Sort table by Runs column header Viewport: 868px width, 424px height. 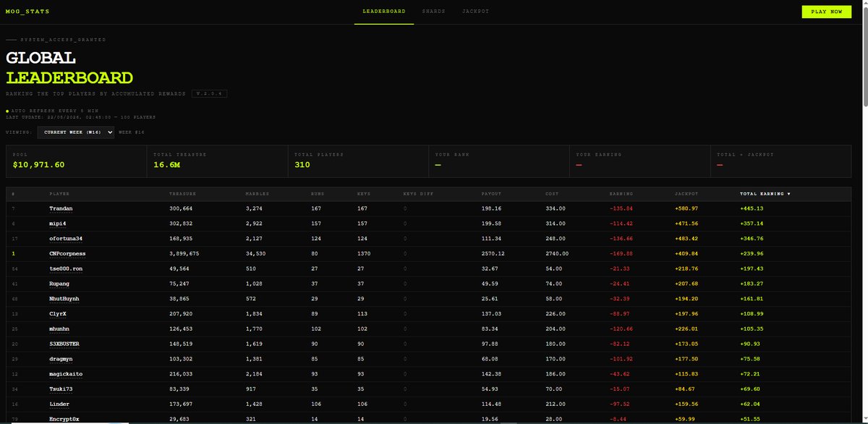pos(316,194)
